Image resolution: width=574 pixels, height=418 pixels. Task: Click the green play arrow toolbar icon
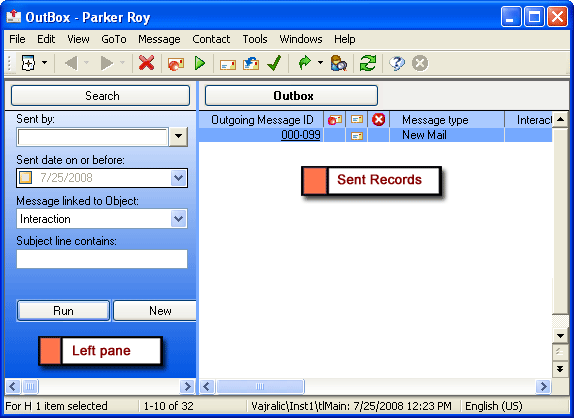[x=200, y=63]
